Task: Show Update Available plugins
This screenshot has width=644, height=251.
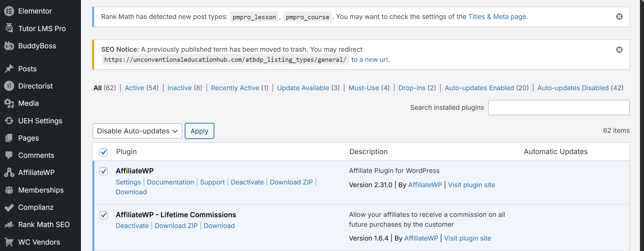Action: (x=303, y=88)
